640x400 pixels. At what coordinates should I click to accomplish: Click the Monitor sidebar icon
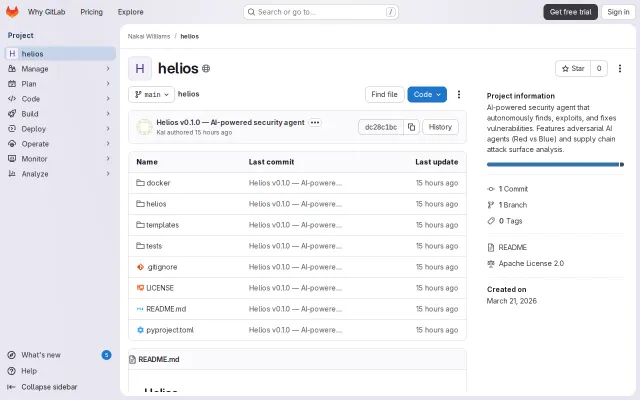[12, 158]
